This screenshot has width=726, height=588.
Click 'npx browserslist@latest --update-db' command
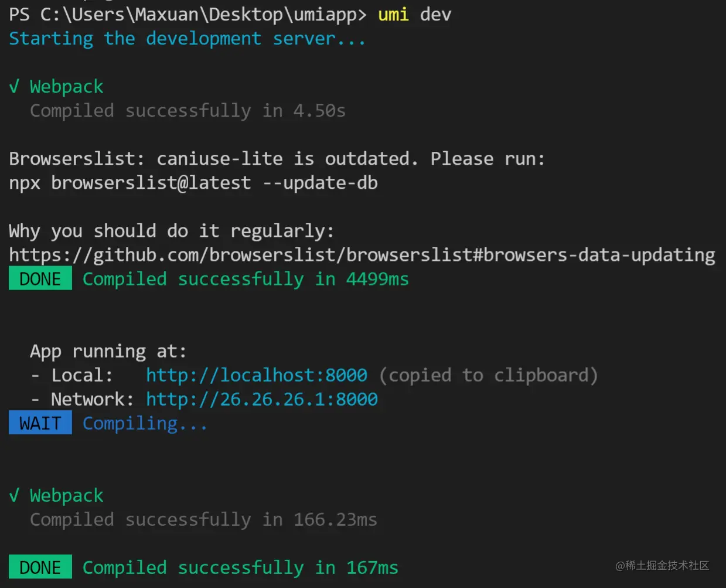coord(193,183)
